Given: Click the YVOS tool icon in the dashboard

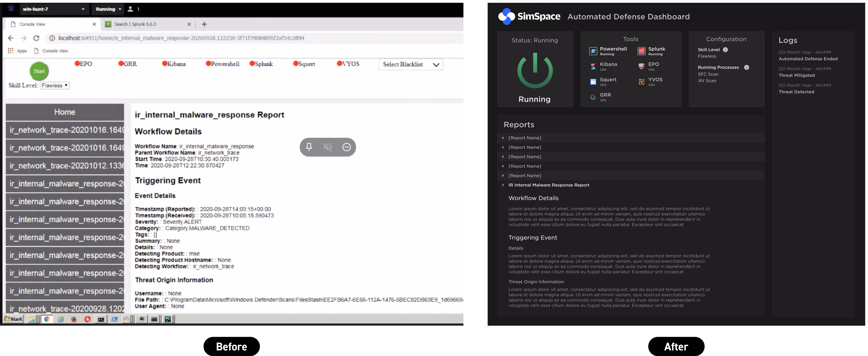Looking at the screenshot, I should point(641,82).
